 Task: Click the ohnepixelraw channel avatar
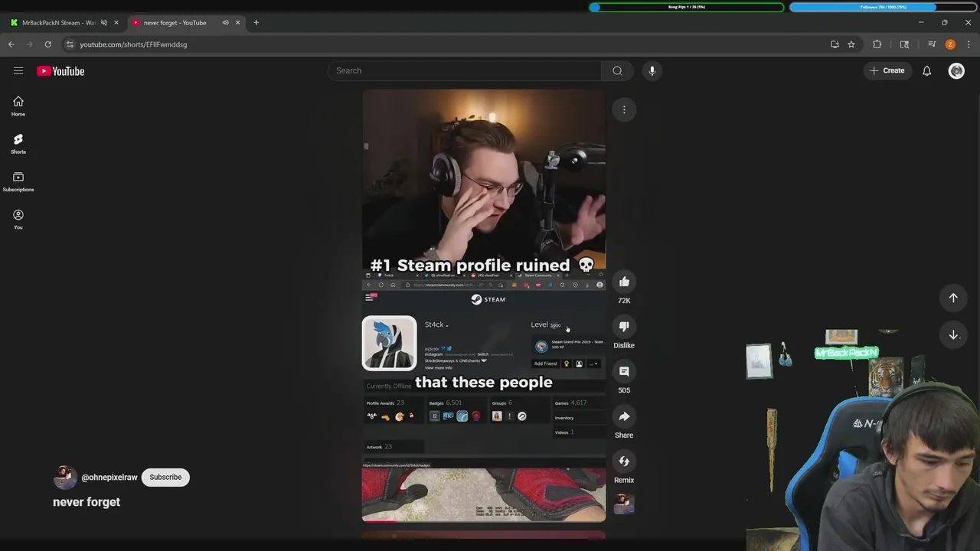[x=65, y=477]
